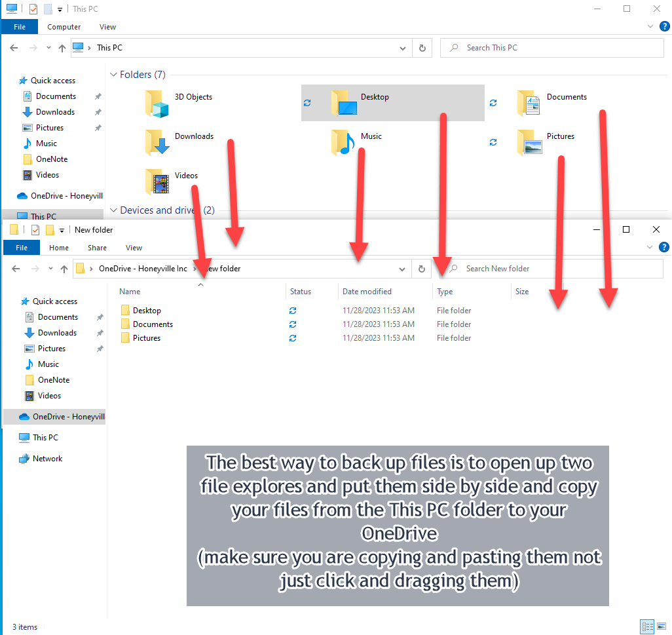Select the Pictures row in New folder list
The image size is (672, 635).
point(295,338)
